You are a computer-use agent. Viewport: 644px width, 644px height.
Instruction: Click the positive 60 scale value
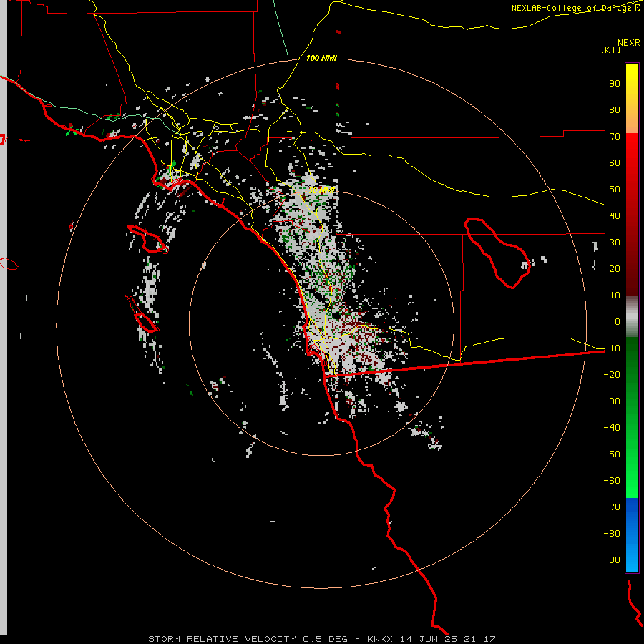pos(615,162)
